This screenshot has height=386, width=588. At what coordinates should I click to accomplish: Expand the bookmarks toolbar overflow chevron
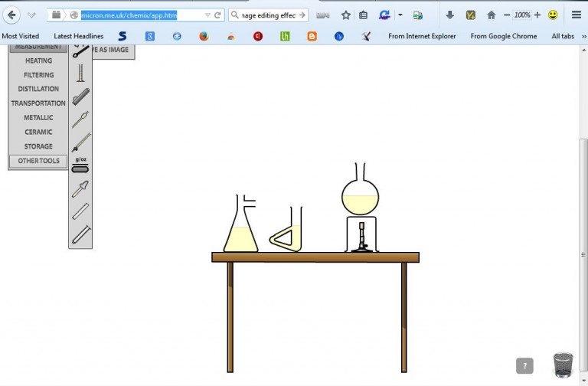click(583, 37)
